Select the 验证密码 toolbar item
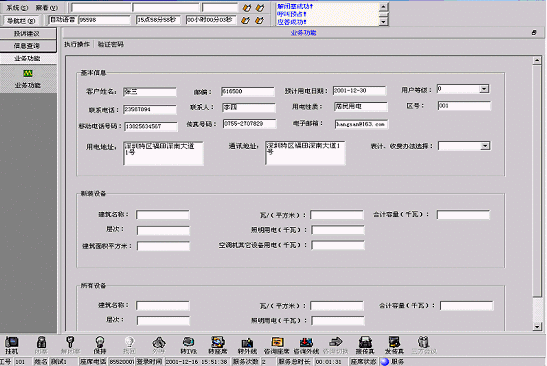This screenshot has height=366, width=547. pyautogui.click(x=111, y=44)
